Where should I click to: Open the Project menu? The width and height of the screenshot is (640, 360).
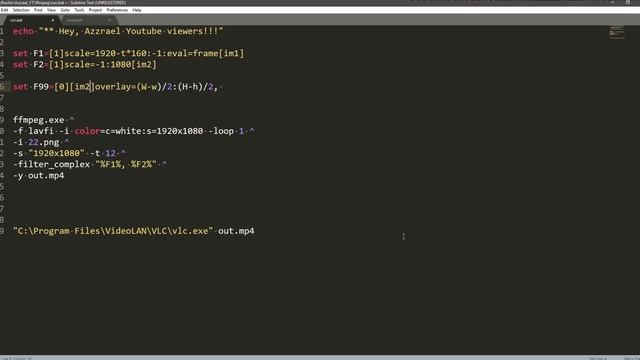click(96, 10)
